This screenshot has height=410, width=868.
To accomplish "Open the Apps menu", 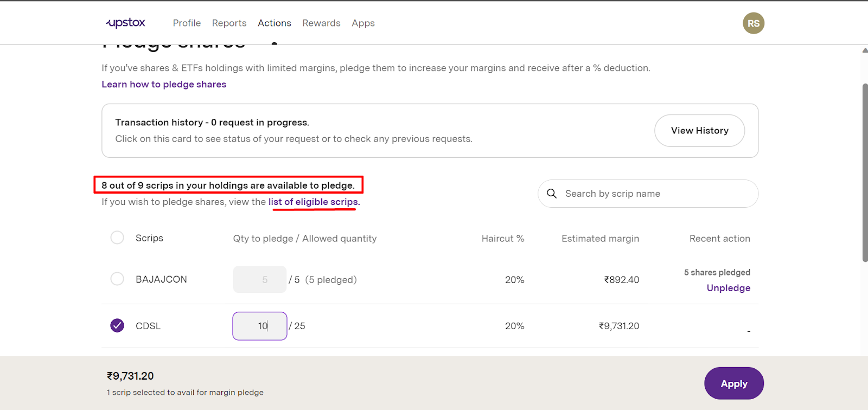I will tap(363, 23).
